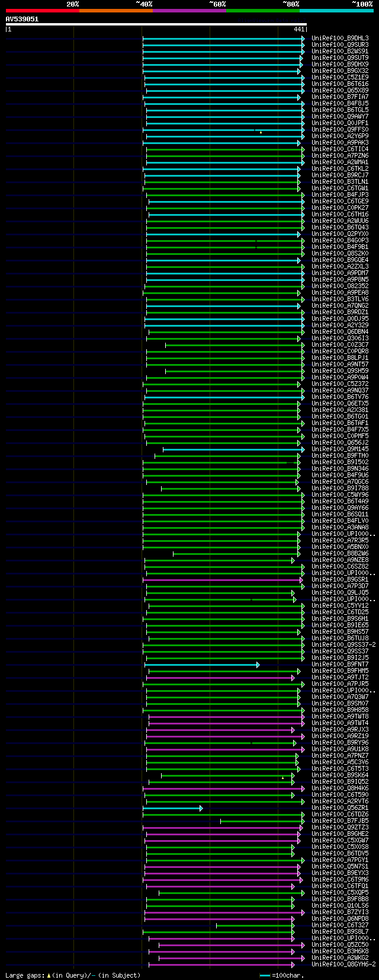Select hit label UniRef100_B9GQE4

coord(340,260)
